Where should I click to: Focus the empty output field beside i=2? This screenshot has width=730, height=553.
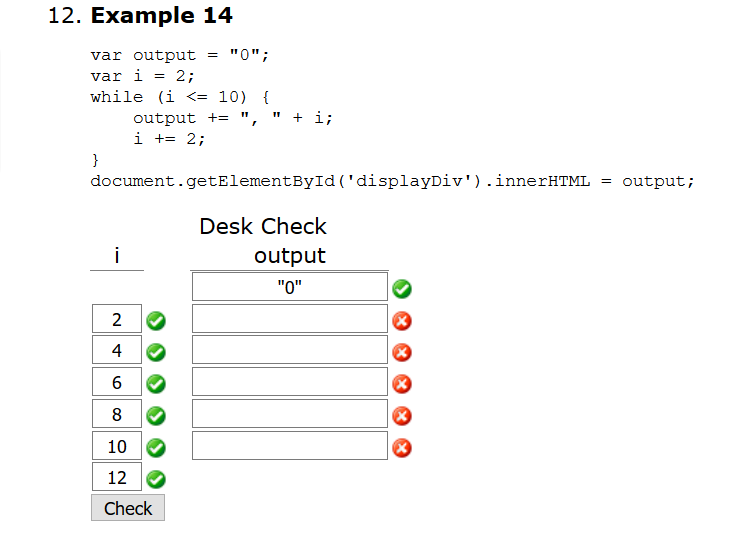(x=290, y=319)
